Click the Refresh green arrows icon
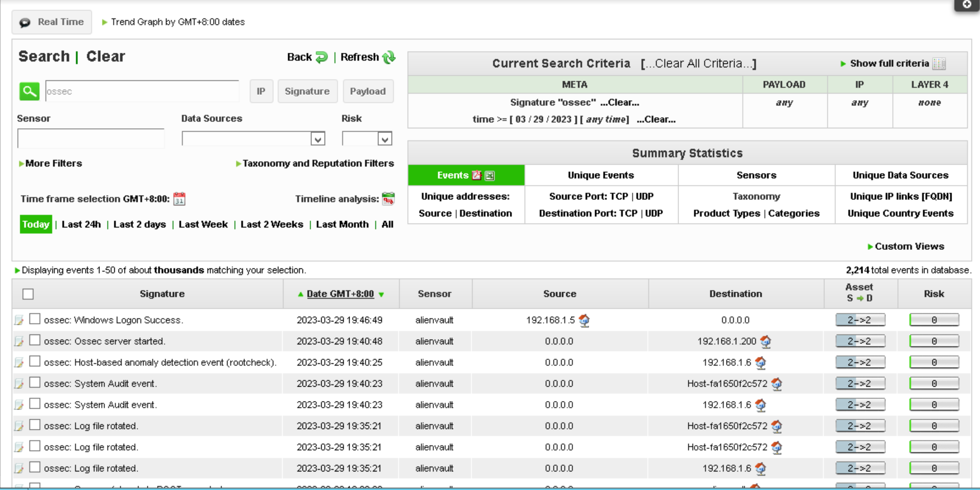980x490 pixels. coord(388,57)
